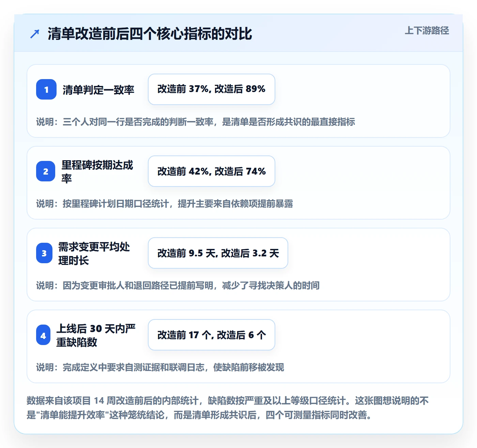Click the value box 改造前 37%, 改造后 89%

point(212,89)
